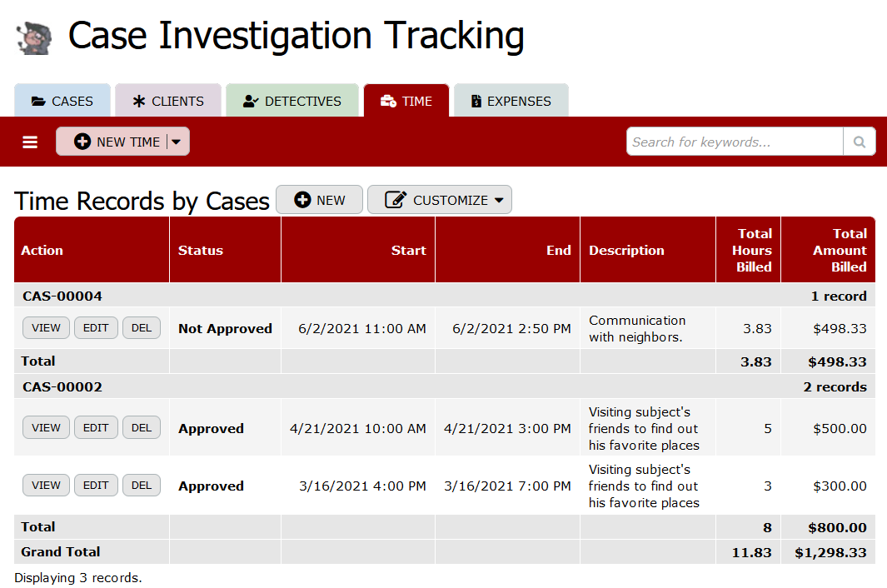887x588 pixels.
Task: Edit the 4/21/2021 time record
Action: (x=96, y=428)
